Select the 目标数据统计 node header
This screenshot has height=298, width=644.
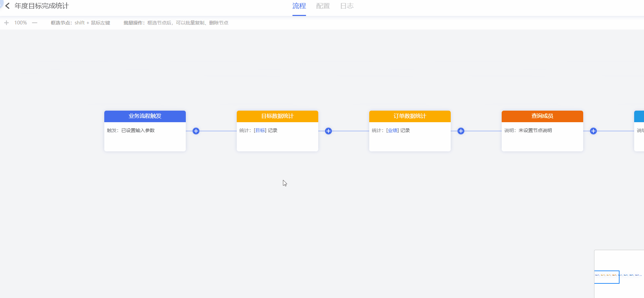278,116
